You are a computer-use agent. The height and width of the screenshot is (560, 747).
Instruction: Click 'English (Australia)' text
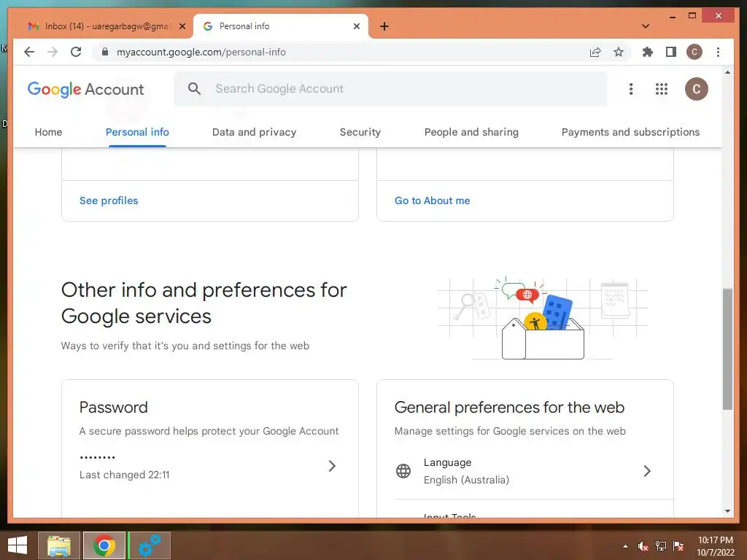coord(466,480)
